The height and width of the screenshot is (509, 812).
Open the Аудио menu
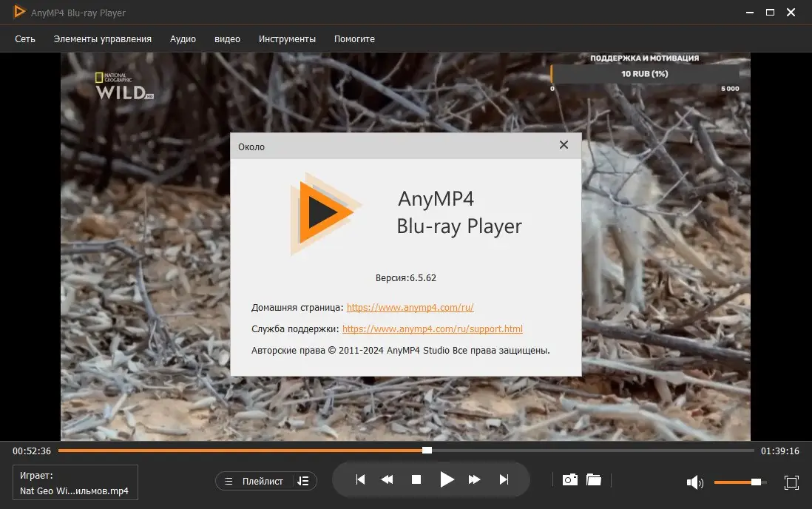(183, 38)
